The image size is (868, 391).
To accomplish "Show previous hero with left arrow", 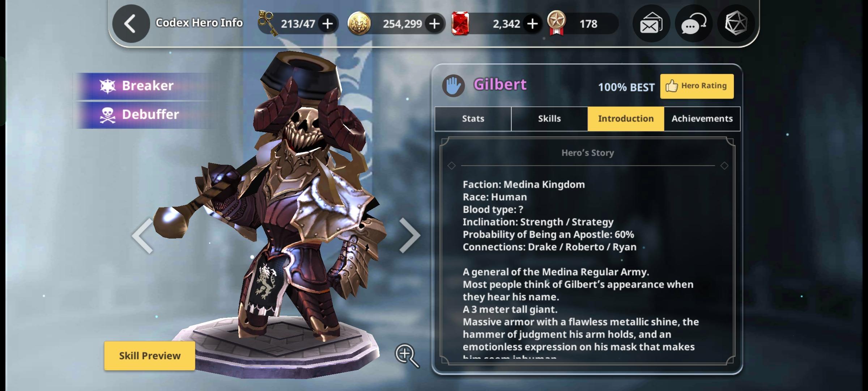I will [142, 236].
